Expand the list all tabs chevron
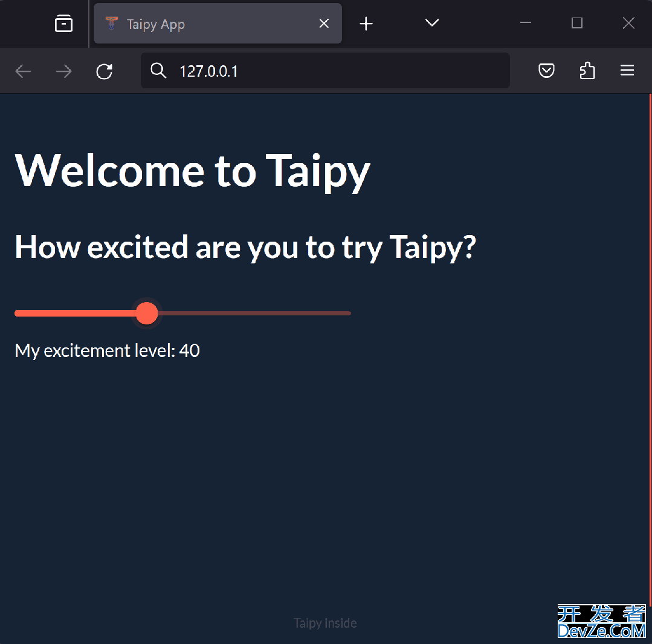 [x=432, y=23]
